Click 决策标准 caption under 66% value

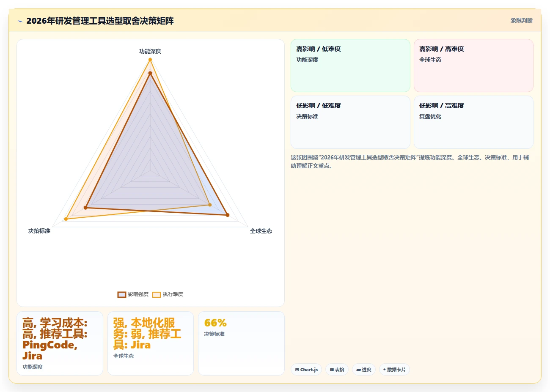pos(214,334)
